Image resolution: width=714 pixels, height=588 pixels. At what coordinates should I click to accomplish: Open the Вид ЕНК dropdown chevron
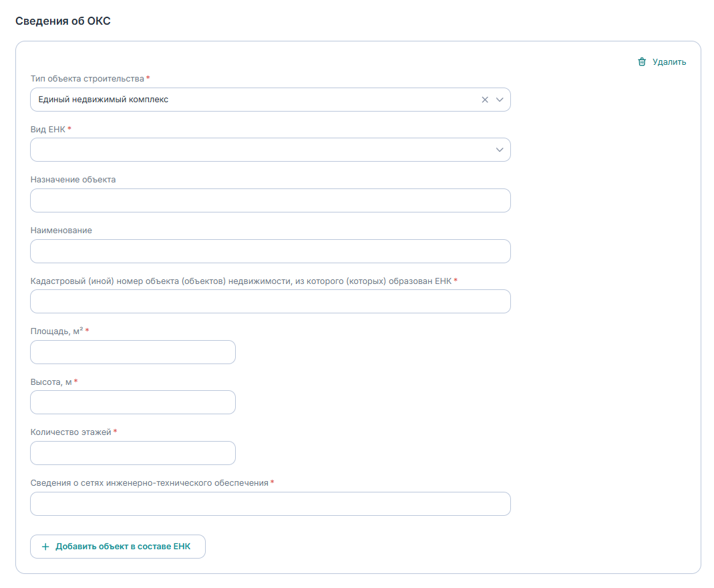pos(500,150)
